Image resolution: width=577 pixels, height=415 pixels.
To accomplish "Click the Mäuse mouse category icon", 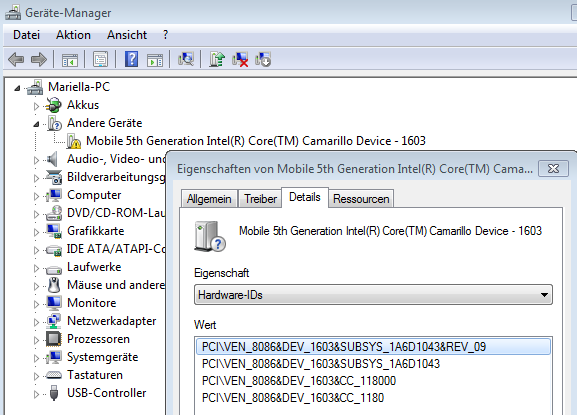I will (x=54, y=285).
